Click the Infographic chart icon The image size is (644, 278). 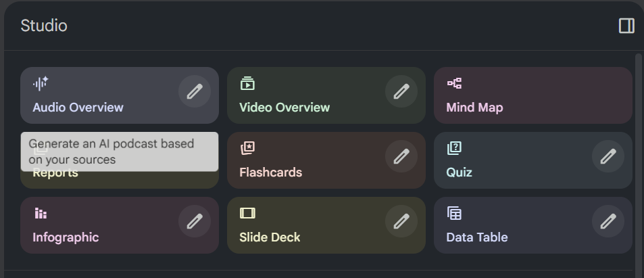(x=41, y=214)
